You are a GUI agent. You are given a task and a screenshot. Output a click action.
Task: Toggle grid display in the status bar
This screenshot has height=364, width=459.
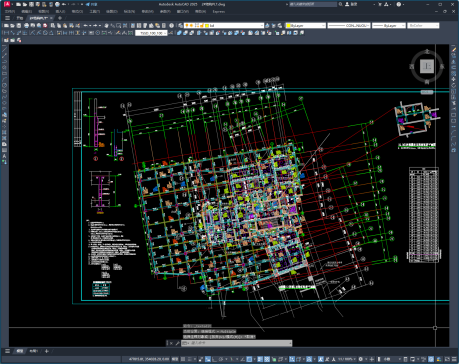183,359
